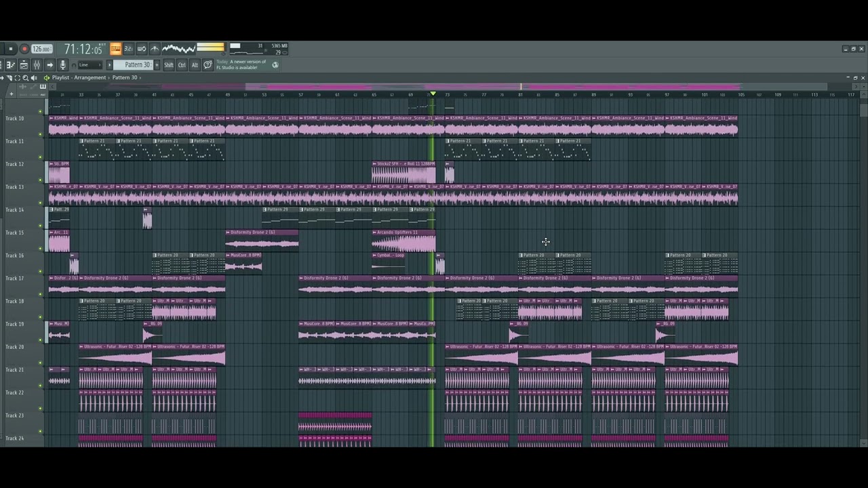
Task: Add a new pattern with plus button
Action: tap(157, 65)
